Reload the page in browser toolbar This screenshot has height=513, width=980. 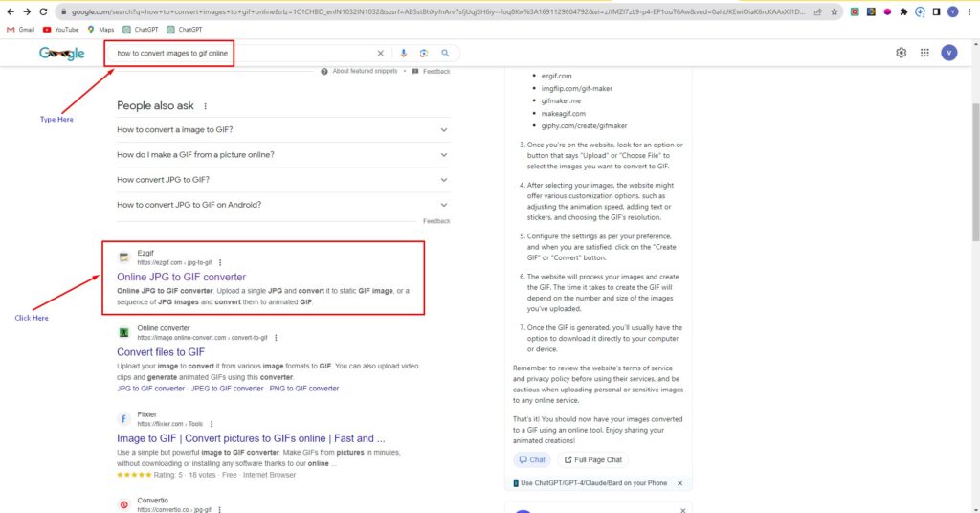(43, 11)
